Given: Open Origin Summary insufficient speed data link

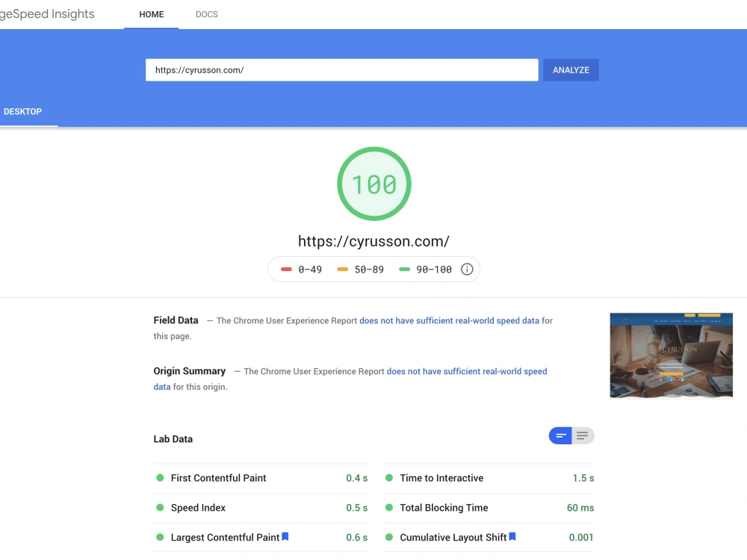Looking at the screenshot, I should 467,371.
